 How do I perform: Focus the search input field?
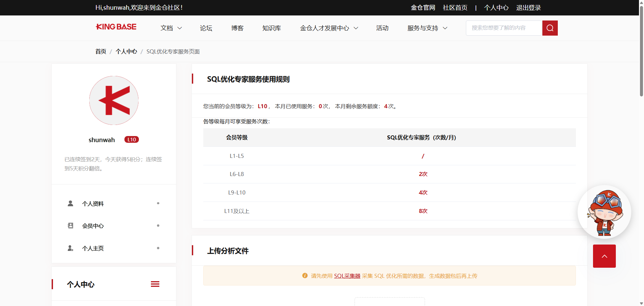(504, 28)
